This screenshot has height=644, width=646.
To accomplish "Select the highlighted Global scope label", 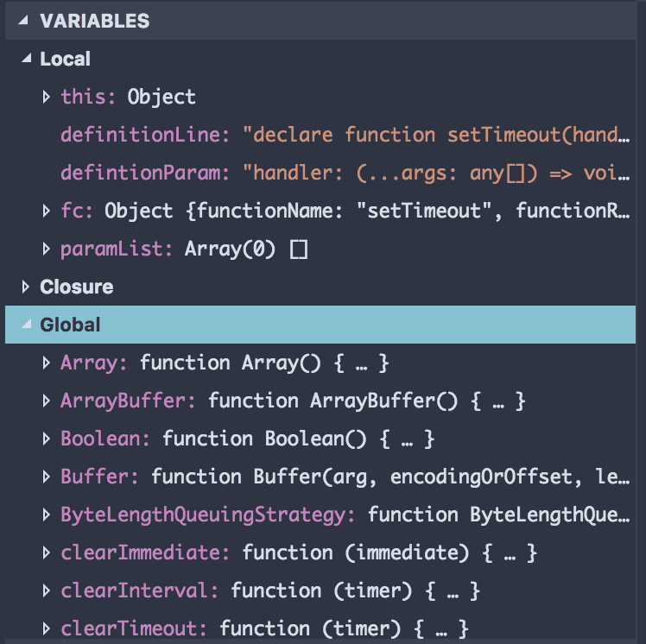I will (x=70, y=325).
